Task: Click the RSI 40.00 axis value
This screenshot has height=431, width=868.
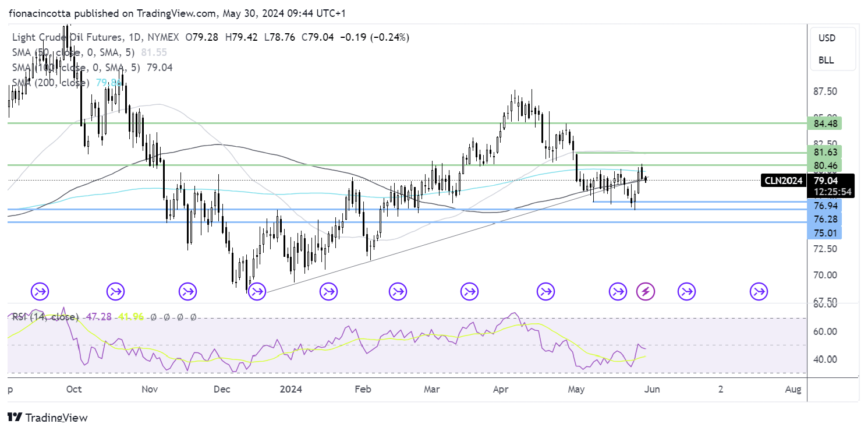Action: [x=825, y=359]
